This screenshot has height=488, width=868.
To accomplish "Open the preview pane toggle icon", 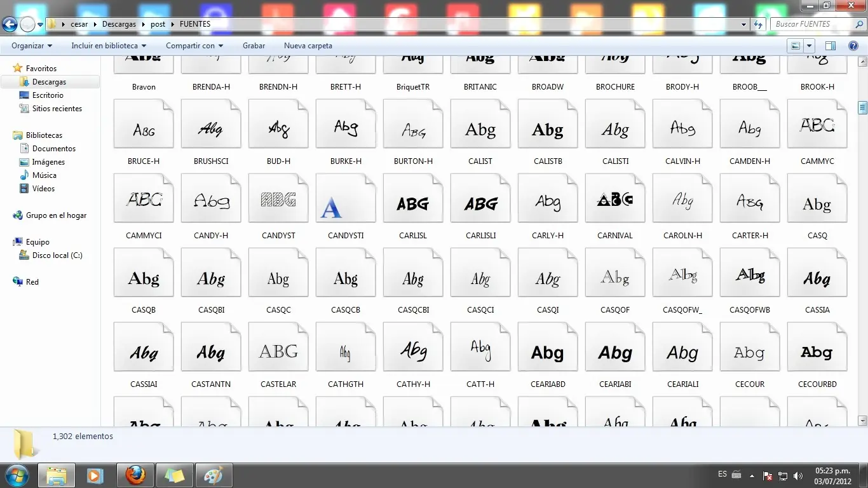I will click(830, 46).
